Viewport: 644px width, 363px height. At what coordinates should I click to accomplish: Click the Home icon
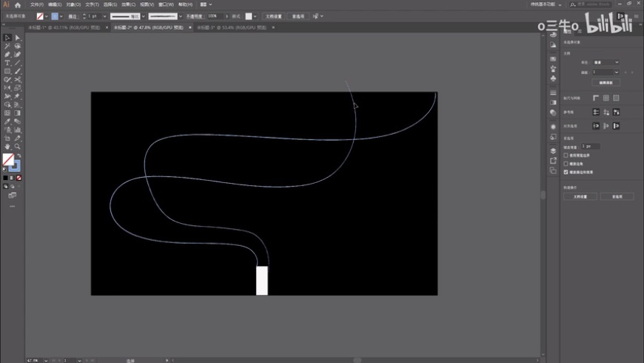point(18,4)
